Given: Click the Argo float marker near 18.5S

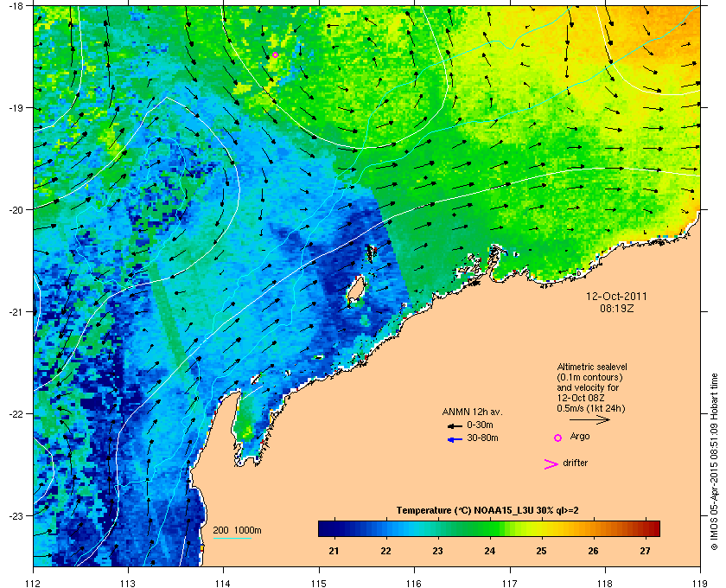Looking at the screenshot, I should pyautogui.click(x=275, y=54).
